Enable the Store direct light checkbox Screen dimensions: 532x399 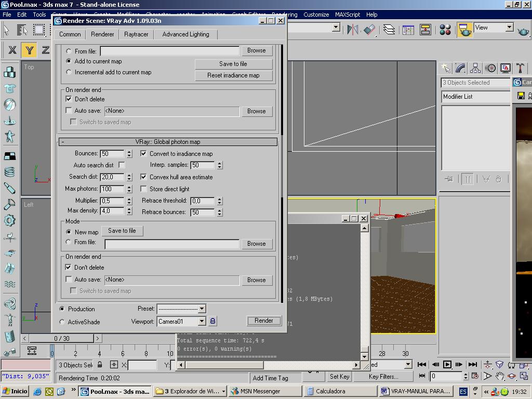click(x=143, y=189)
